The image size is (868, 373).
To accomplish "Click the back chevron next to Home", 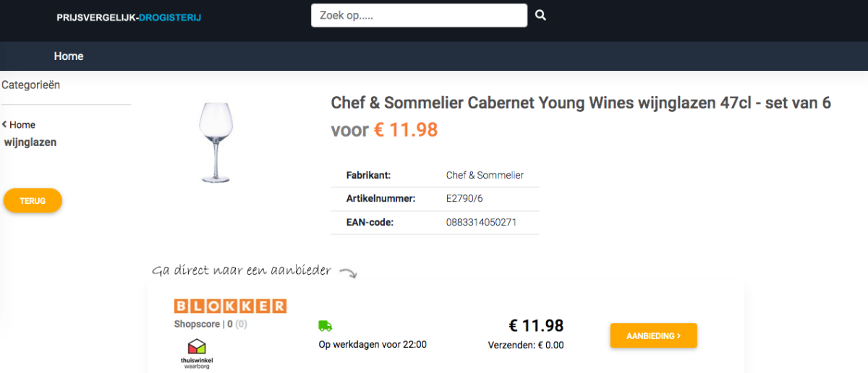I will (x=4, y=124).
